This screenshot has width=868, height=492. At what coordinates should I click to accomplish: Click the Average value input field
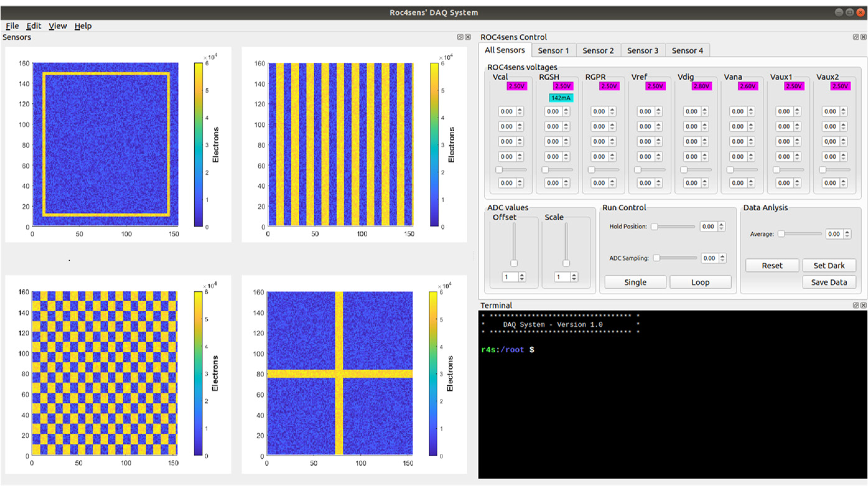834,234
